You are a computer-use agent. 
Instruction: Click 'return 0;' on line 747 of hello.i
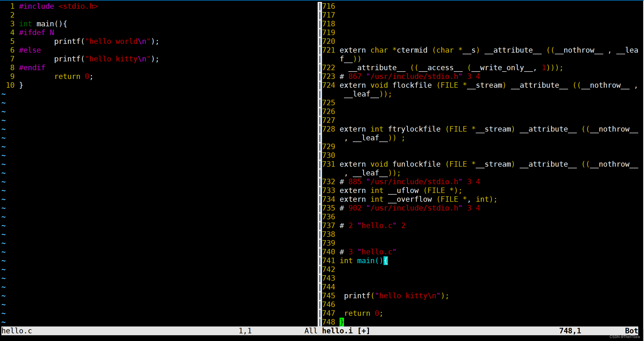(363, 313)
